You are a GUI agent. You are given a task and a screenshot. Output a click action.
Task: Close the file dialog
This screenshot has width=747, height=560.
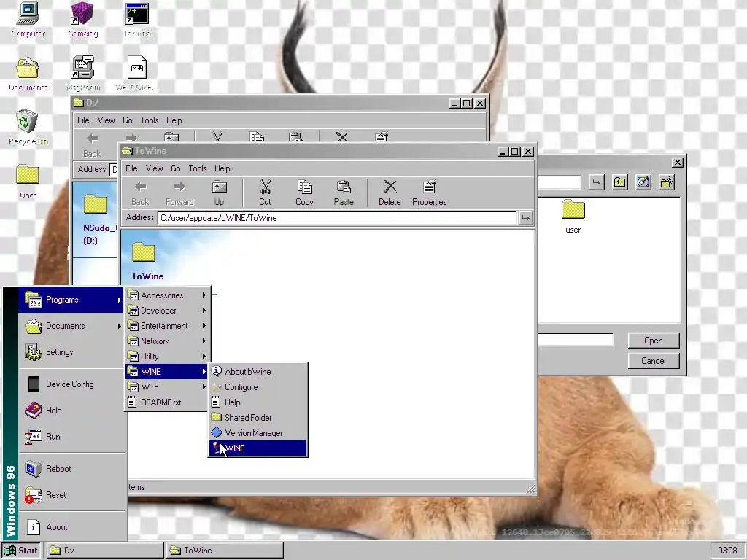(x=678, y=163)
